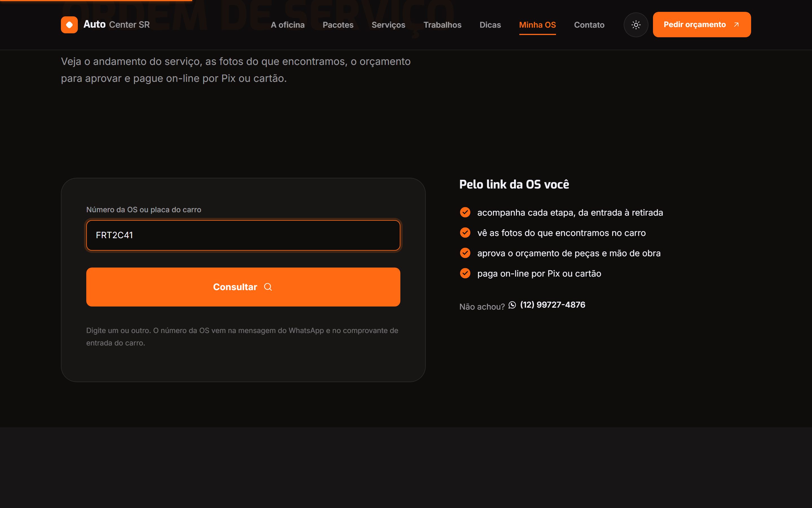
Task: Click text 'aprova o orçamento de peças e mão de obra'
Action: point(569,253)
